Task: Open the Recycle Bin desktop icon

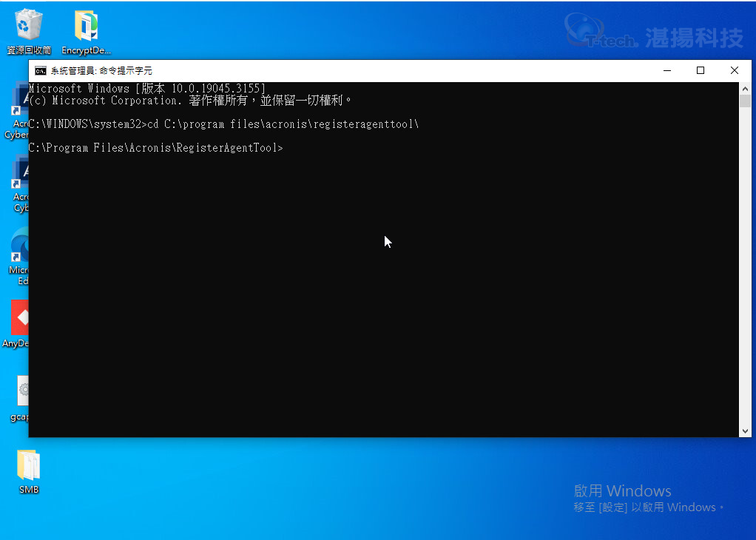Action: tap(28, 31)
